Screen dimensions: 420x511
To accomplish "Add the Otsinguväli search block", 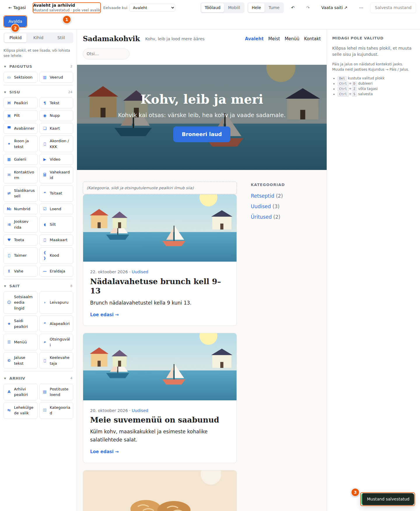I will [56, 342].
